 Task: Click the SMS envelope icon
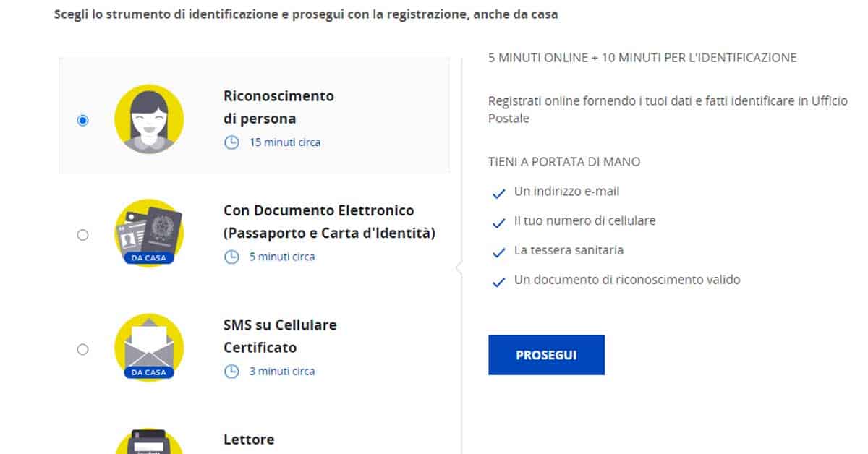click(149, 346)
